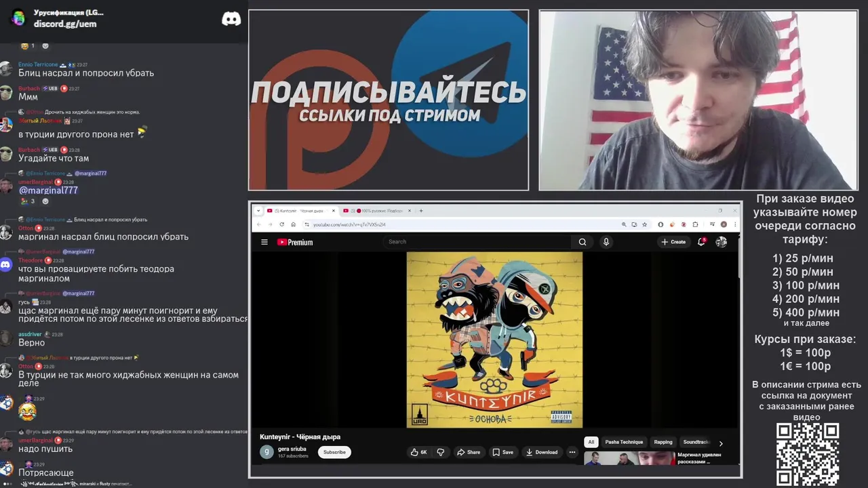Select the Soundtracks chip
Image resolution: width=868 pixels, height=488 pixels.
[x=696, y=442]
